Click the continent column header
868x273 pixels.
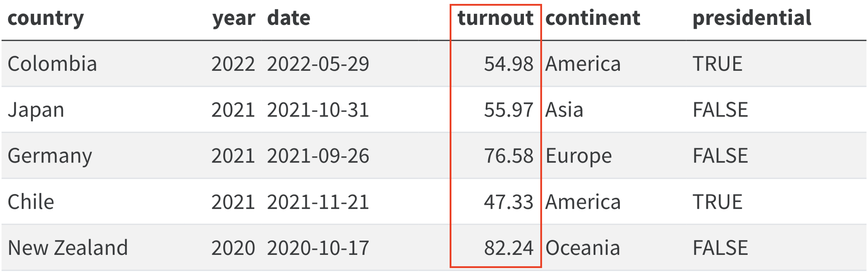593,18
